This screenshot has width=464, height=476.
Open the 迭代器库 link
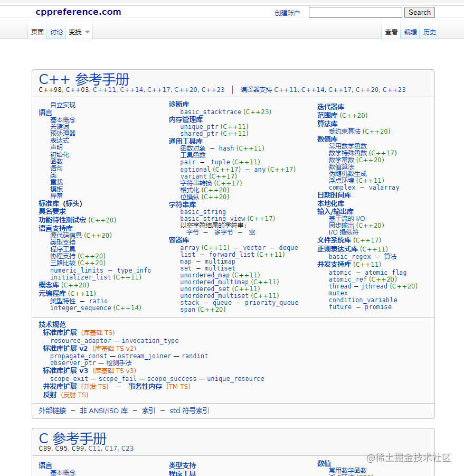[330, 107]
